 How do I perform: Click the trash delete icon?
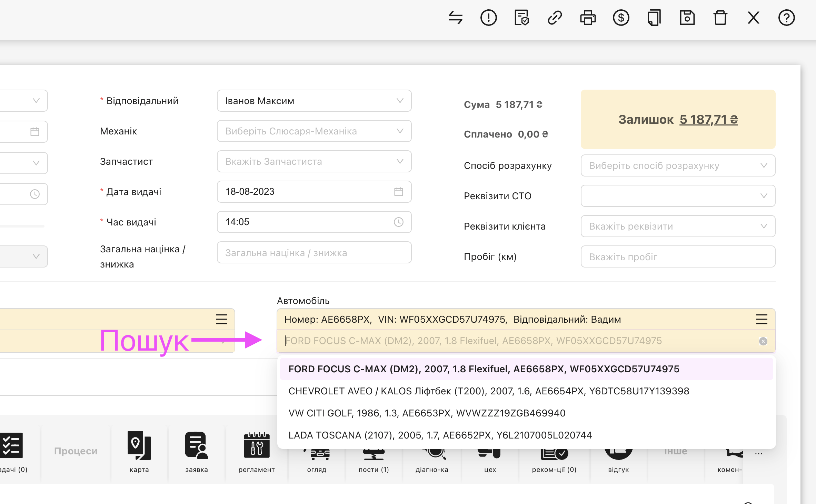[x=720, y=18]
